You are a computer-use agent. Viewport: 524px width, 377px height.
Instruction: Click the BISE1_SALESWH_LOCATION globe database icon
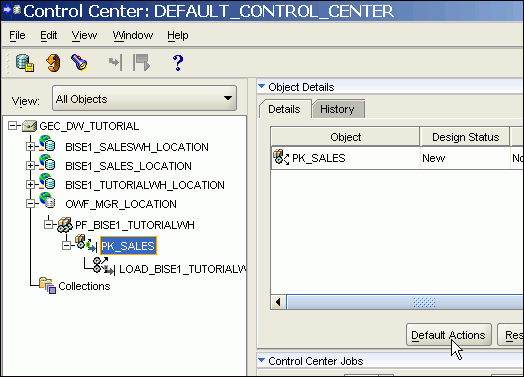[47, 144]
